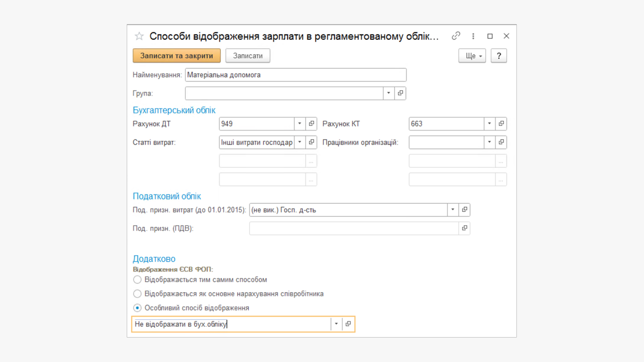Expand 'Не відображати в бух.обліку' dropdown
Screen dimensions: 644x362
click(x=336, y=324)
